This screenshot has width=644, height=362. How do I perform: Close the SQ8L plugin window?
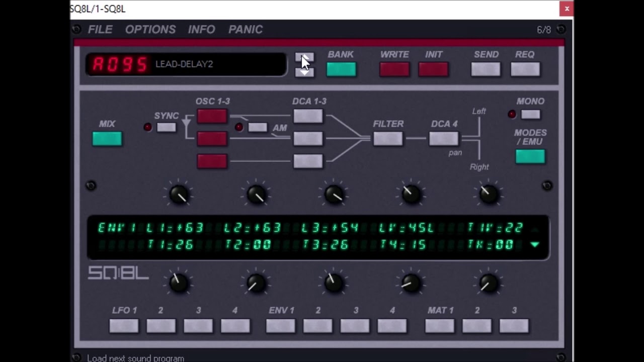pos(567,9)
